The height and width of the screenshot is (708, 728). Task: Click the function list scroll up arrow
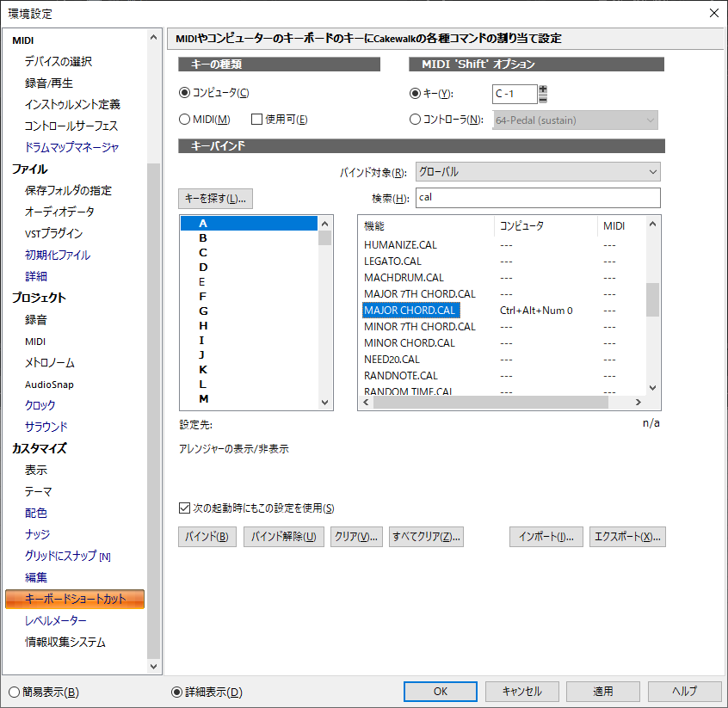(652, 225)
